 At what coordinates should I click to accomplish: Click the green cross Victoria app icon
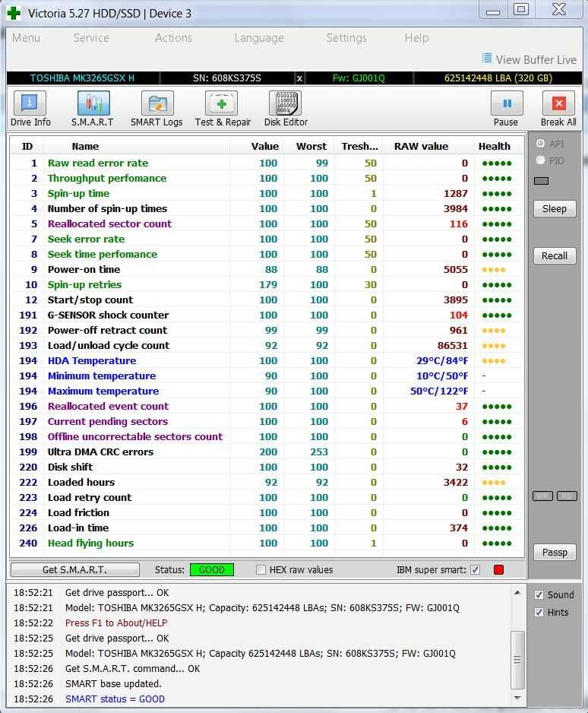click(x=14, y=13)
